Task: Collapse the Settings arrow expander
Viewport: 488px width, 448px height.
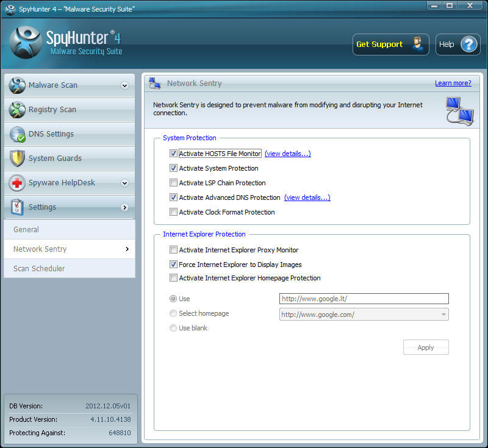Action: [125, 207]
